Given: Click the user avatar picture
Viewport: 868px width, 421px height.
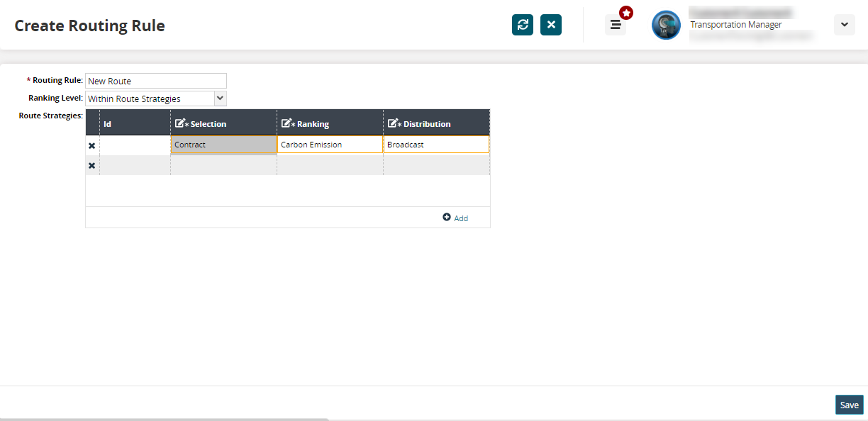Looking at the screenshot, I should pos(666,25).
